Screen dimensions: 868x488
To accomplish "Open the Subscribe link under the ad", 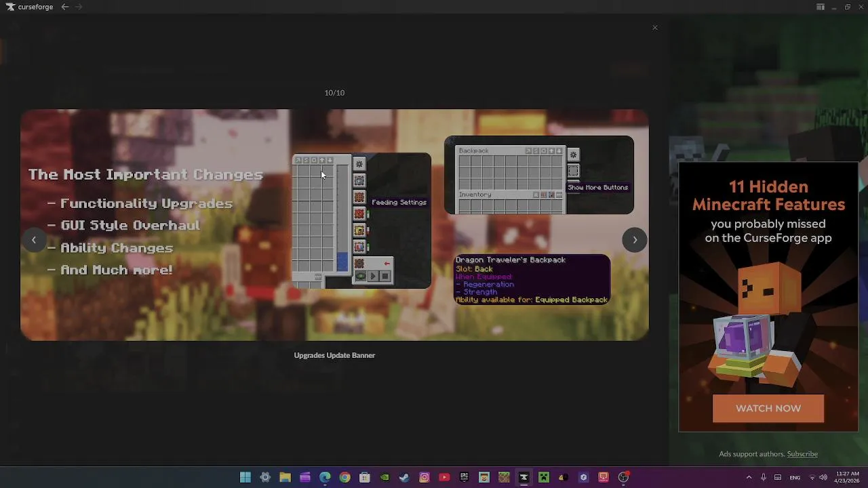I will 802,454.
